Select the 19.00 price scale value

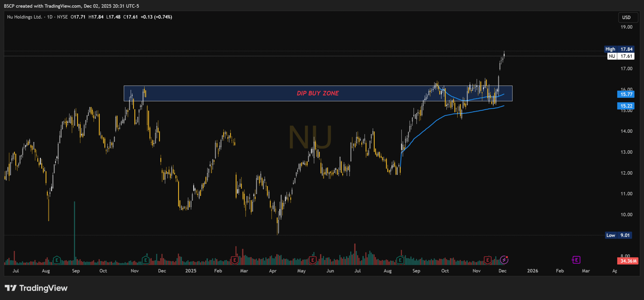[626, 27]
